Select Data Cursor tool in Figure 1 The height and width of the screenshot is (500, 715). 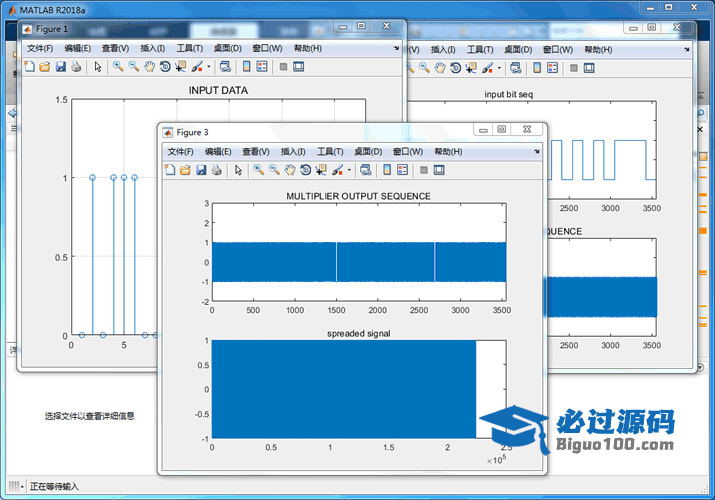(181, 67)
